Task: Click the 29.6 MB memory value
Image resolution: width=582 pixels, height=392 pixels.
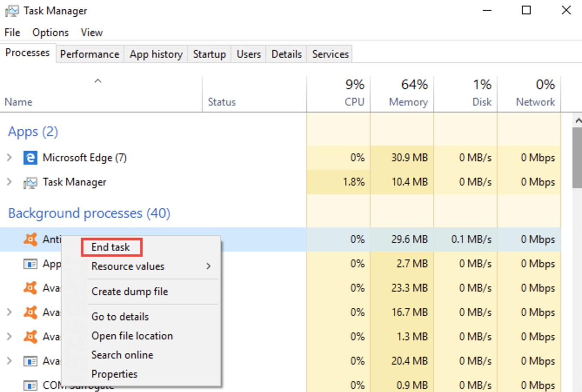Action: pos(409,239)
